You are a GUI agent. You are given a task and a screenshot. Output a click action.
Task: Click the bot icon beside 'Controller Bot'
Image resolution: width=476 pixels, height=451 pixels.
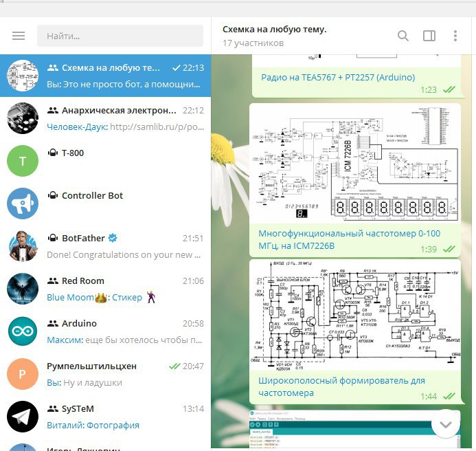point(53,195)
